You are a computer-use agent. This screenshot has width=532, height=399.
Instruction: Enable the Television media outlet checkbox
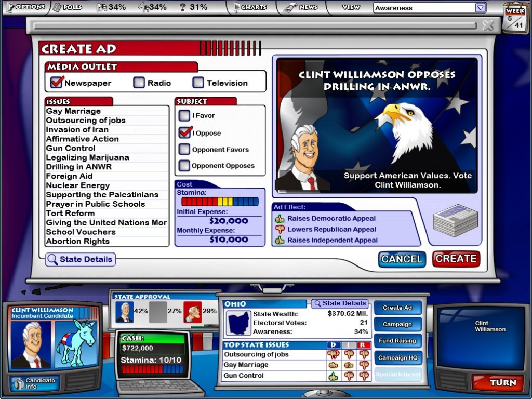(198, 83)
